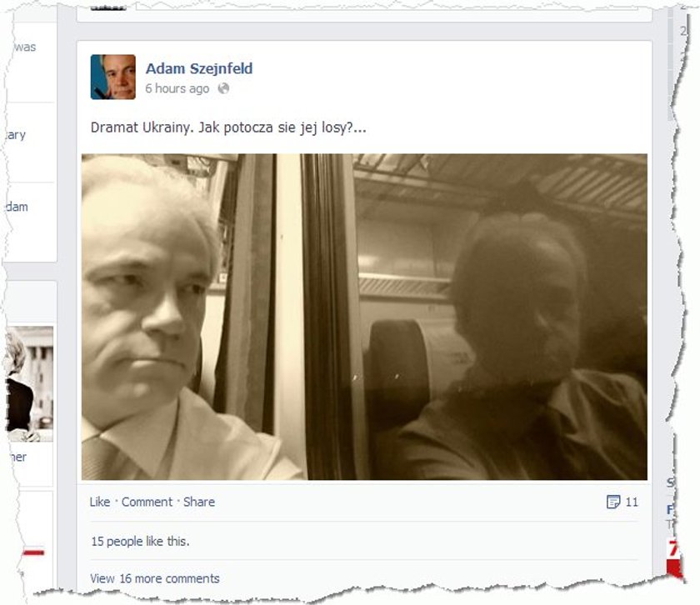Click the globe public privacy icon
Image resolution: width=700 pixels, height=605 pixels.
click(x=223, y=88)
